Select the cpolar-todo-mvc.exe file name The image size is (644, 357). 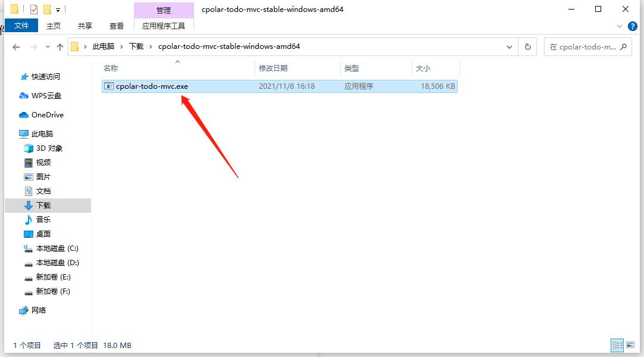click(x=152, y=86)
